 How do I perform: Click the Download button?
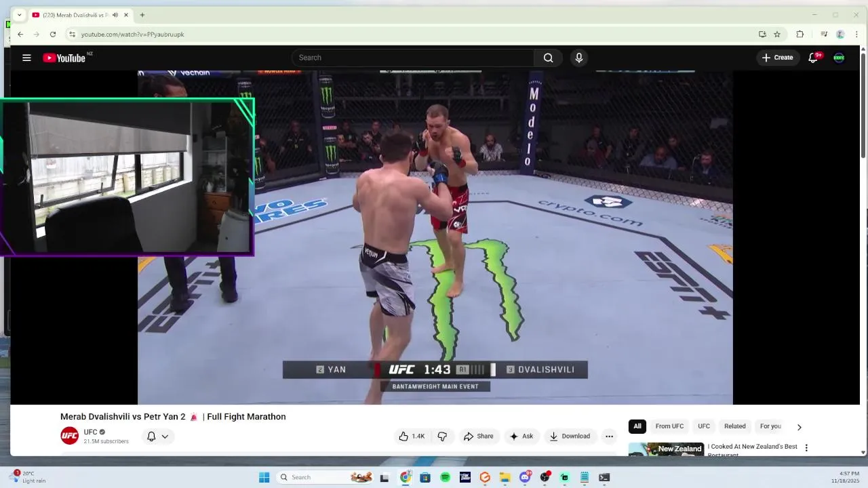[x=570, y=436]
